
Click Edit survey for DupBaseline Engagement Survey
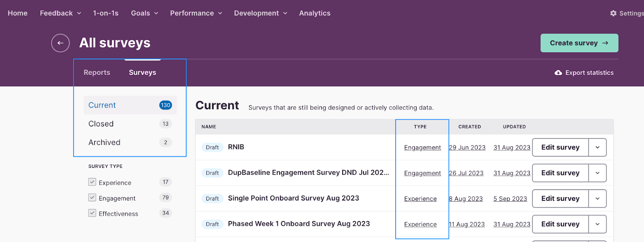560,173
